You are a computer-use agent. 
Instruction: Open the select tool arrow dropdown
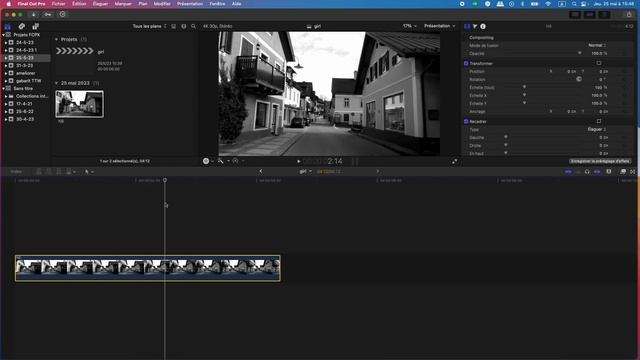(x=89, y=172)
